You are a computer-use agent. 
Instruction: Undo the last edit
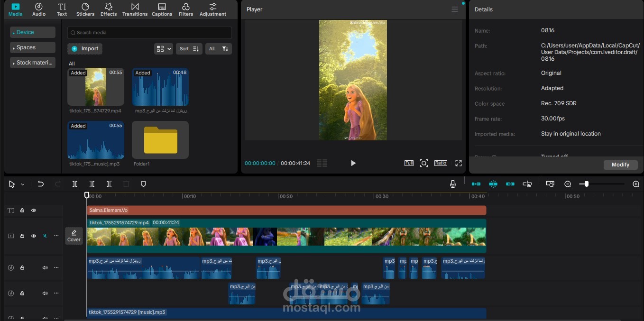coord(41,184)
